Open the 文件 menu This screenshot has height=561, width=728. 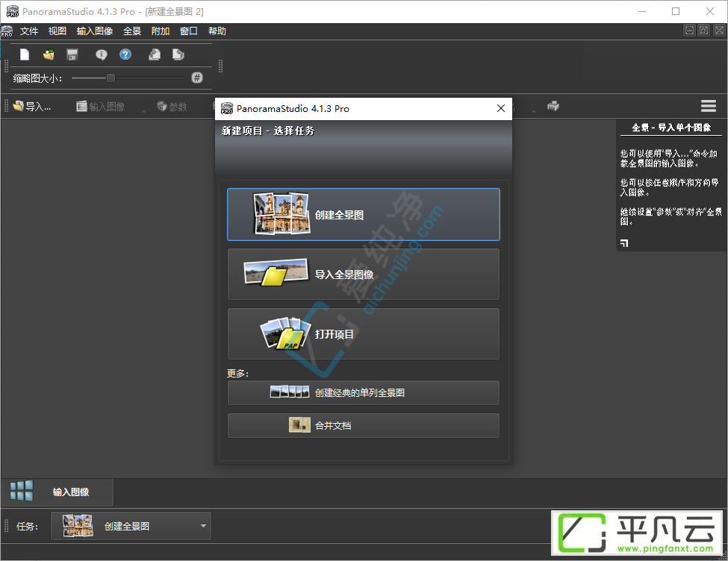(x=29, y=31)
